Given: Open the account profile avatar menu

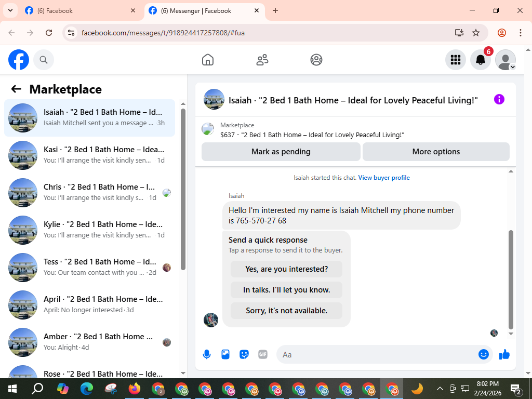Looking at the screenshot, I should click(x=506, y=60).
